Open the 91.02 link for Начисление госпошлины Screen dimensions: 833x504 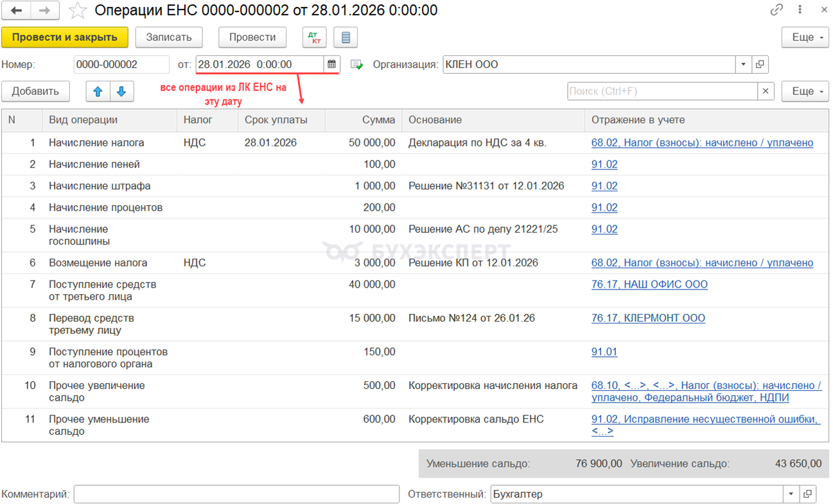[604, 229]
